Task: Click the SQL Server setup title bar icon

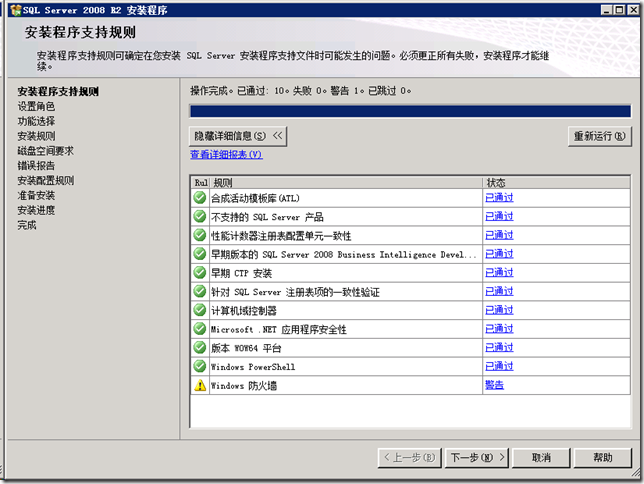Action: [x=16, y=10]
